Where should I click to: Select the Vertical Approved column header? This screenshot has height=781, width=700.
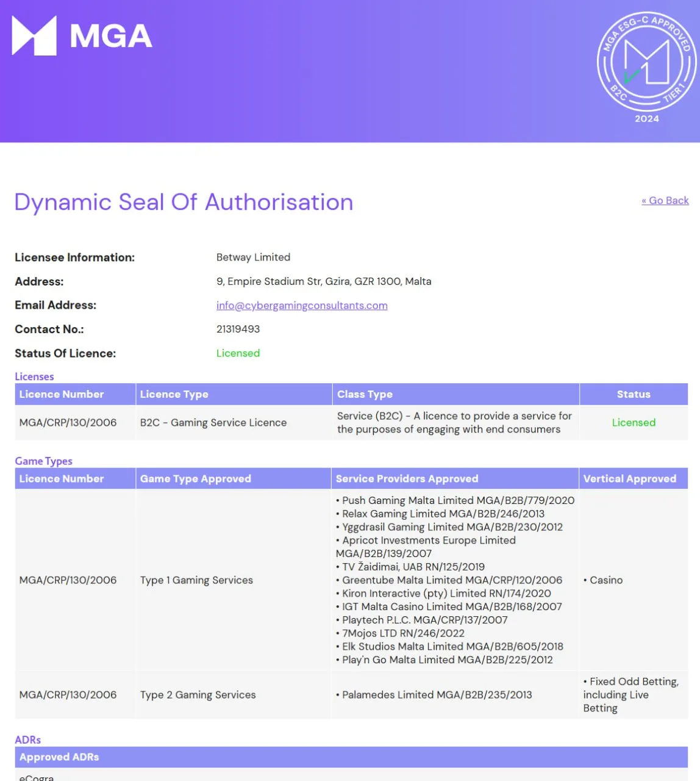[634, 478]
